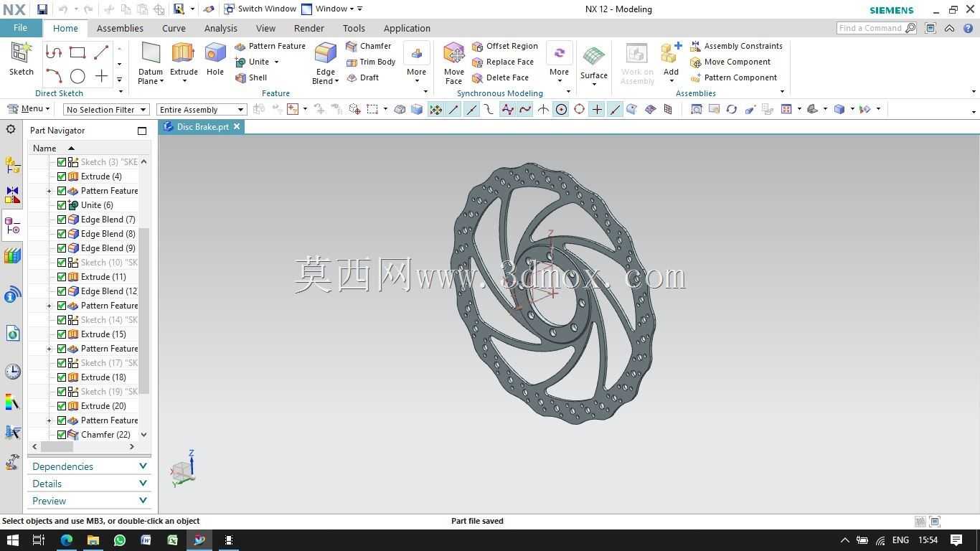Open the Assembly Navigator sidebar tab
This screenshot has width=980, height=551.
click(12, 165)
